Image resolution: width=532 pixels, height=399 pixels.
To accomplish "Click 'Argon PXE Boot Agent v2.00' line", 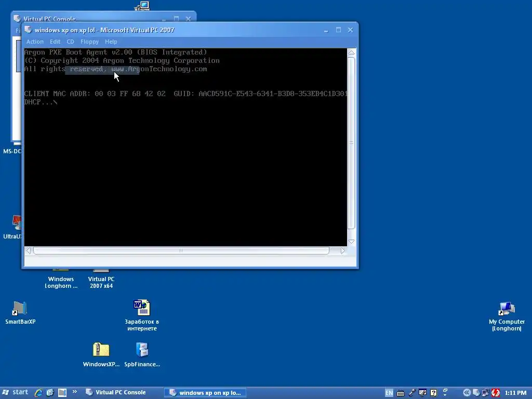I will [x=116, y=52].
